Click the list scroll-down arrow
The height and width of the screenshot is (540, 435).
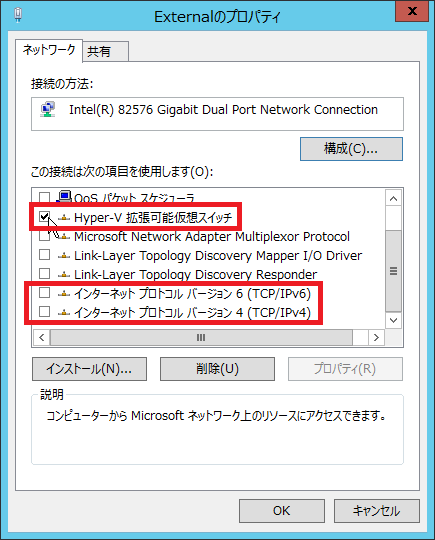point(394,320)
